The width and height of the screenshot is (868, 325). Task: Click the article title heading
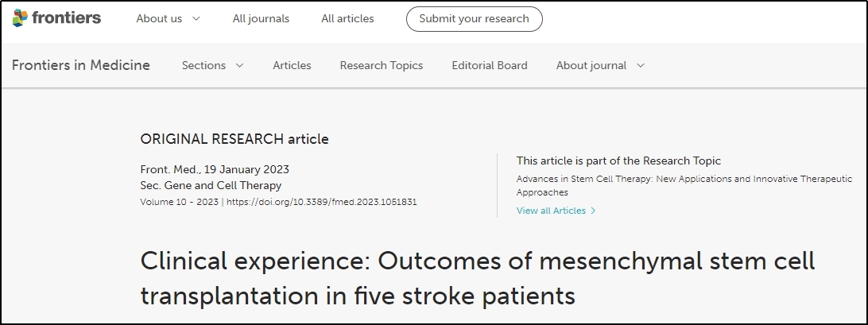tap(478, 278)
